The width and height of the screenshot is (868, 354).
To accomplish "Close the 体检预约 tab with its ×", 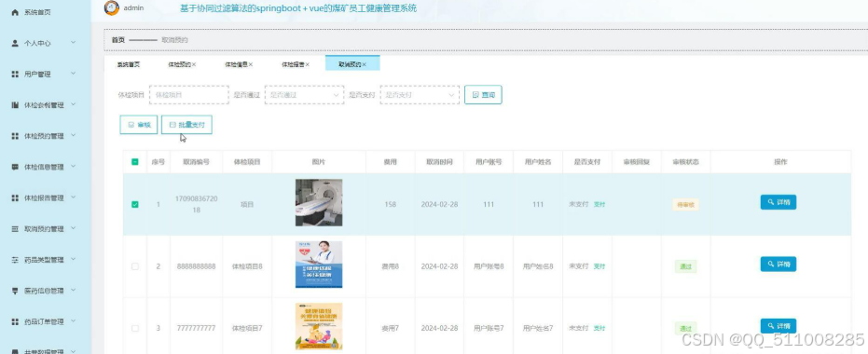I will coord(194,64).
